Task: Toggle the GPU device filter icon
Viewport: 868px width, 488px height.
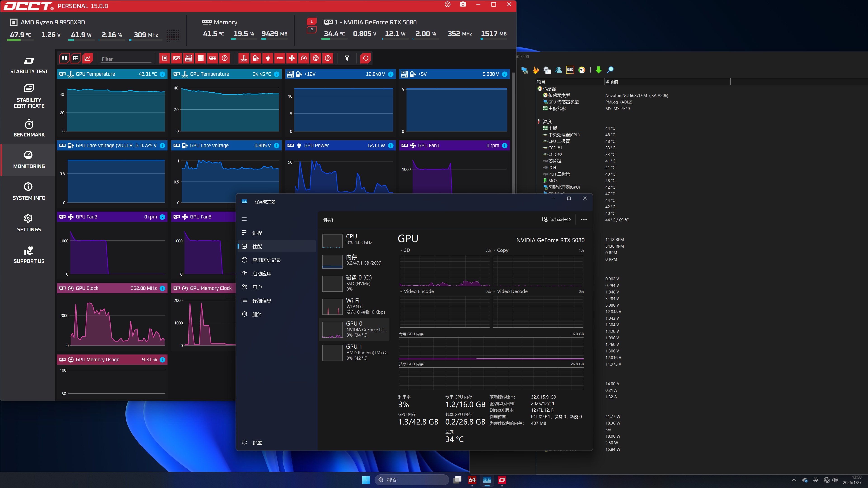Action: (x=177, y=58)
